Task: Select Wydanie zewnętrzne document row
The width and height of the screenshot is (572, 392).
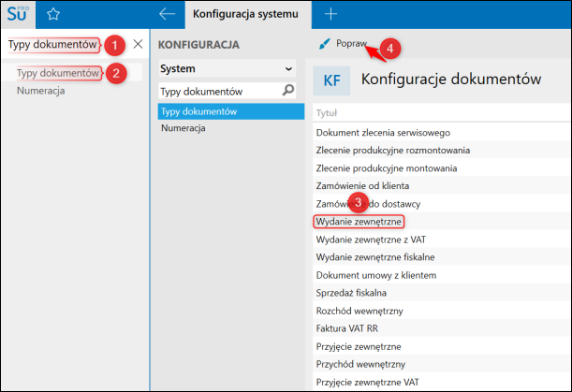Action: [359, 222]
